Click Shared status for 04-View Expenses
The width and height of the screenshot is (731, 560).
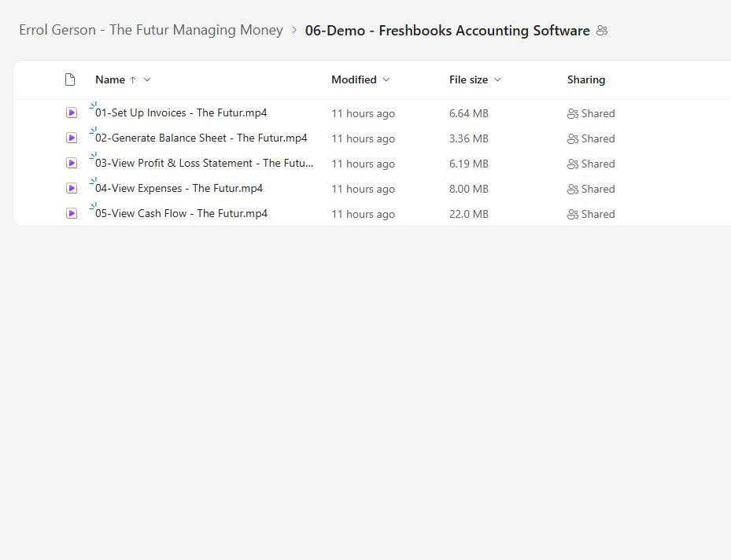598,189
